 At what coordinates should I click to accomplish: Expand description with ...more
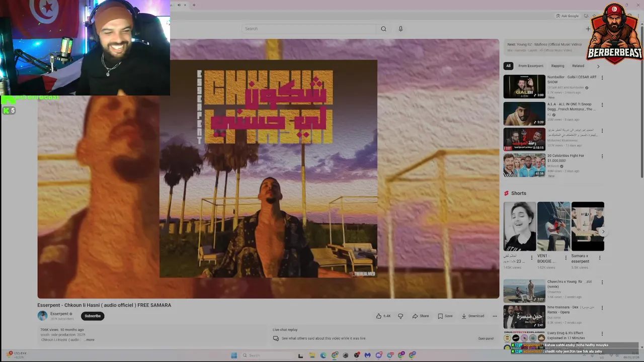pyautogui.click(x=89, y=340)
